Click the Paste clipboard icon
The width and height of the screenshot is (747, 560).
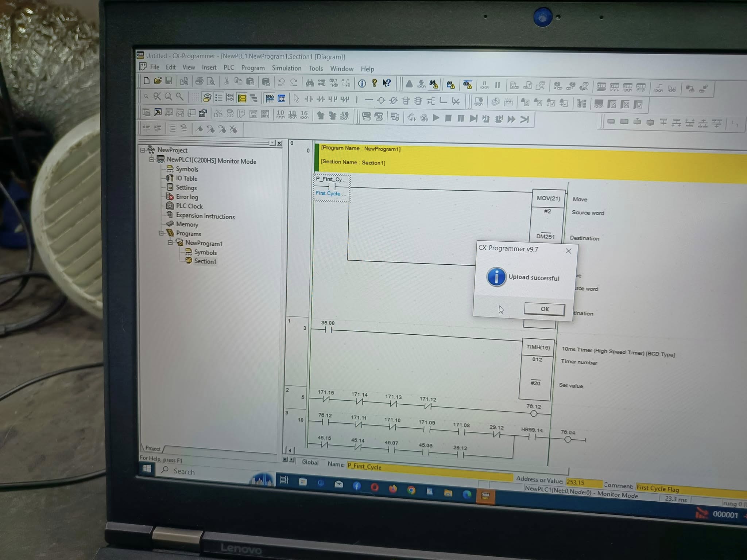[x=250, y=81]
